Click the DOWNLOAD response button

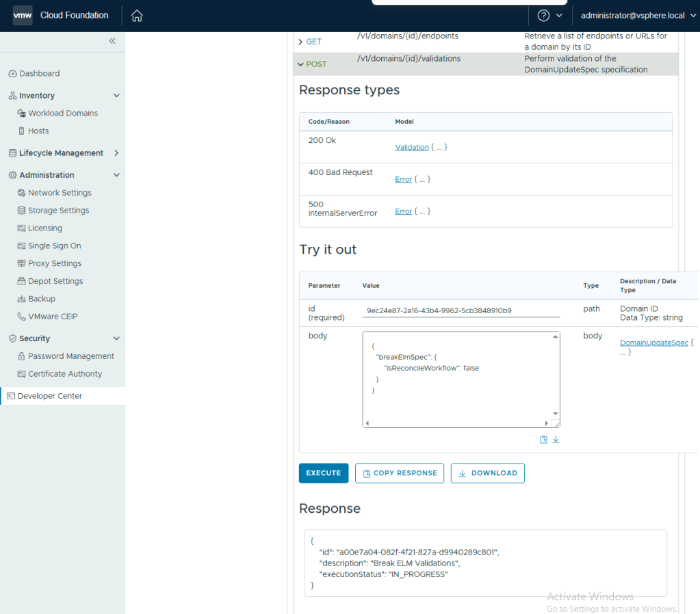pos(487,473)
